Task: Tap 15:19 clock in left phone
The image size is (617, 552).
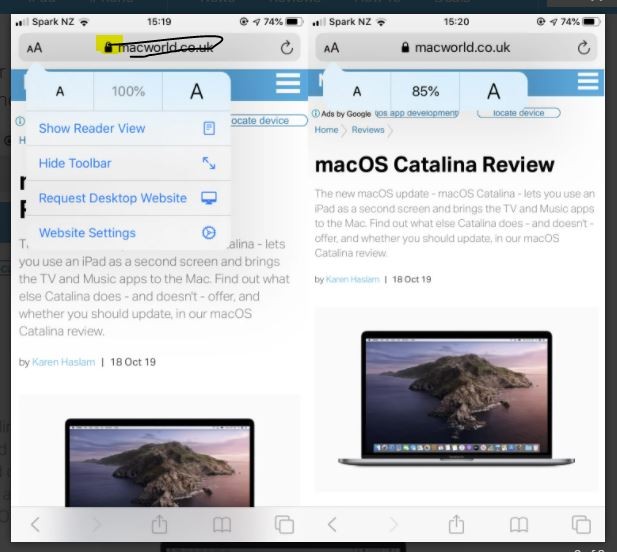Action: (x=159, y=22)
